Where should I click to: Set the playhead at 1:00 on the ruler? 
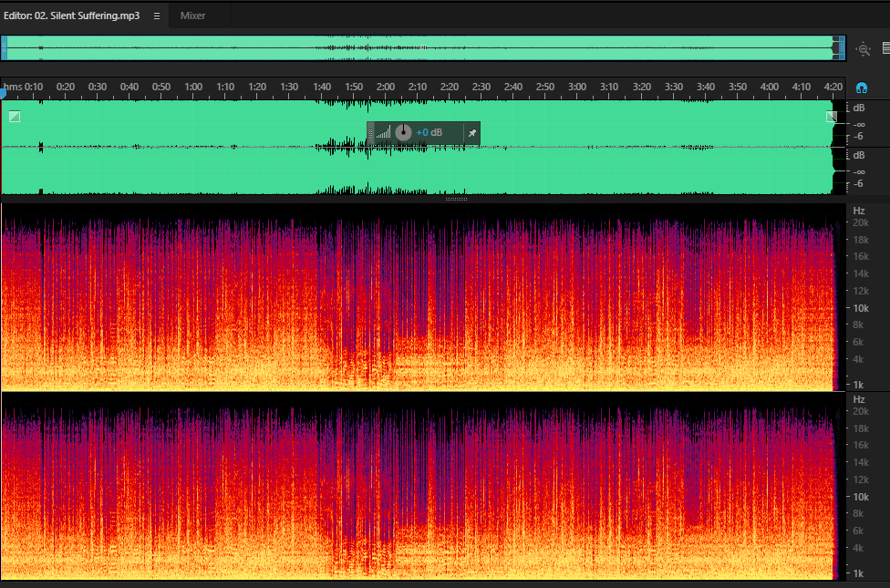pyautogui.click(x=193, y=87)
